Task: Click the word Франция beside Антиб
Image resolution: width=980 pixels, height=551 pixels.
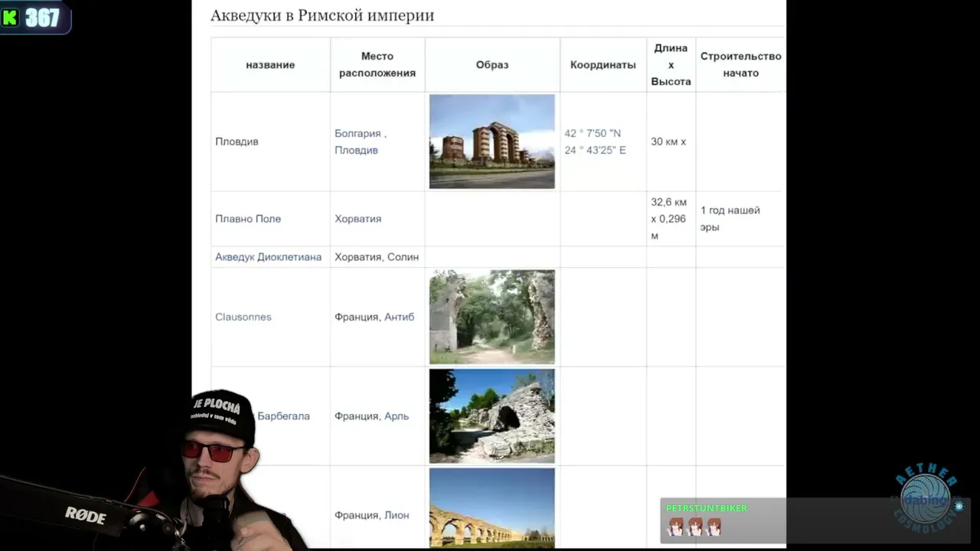Action: click(x=356, y=317)
